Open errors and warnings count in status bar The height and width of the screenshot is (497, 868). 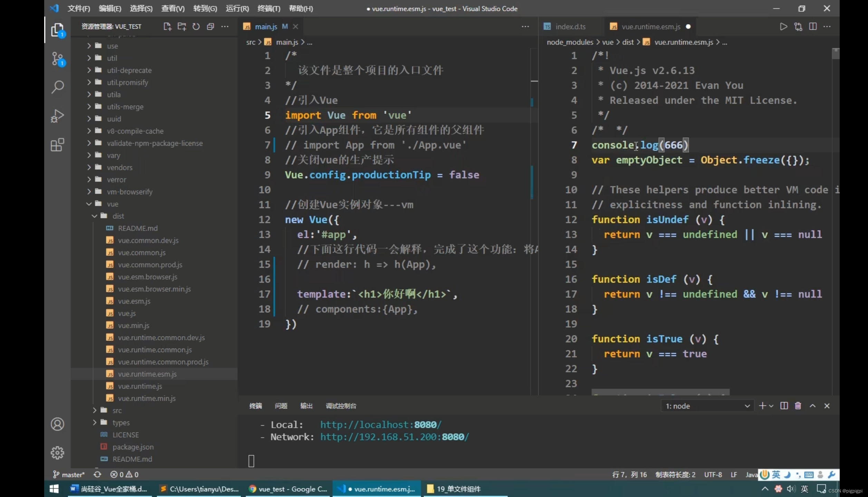(124, 475)
